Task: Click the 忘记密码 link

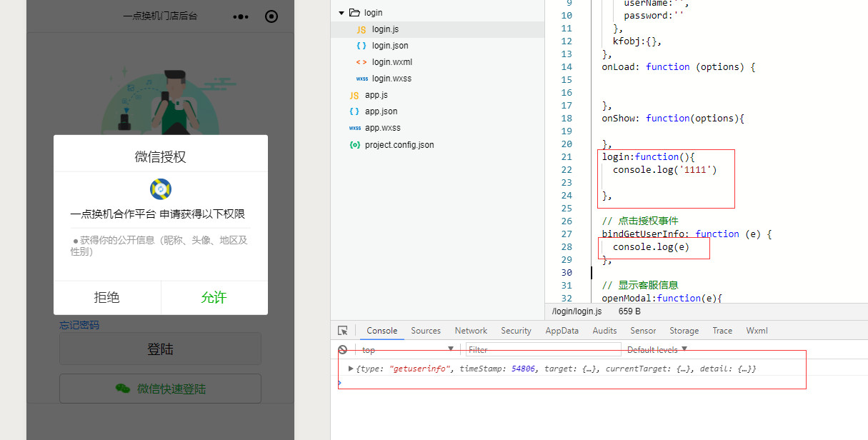Action: 79,325
